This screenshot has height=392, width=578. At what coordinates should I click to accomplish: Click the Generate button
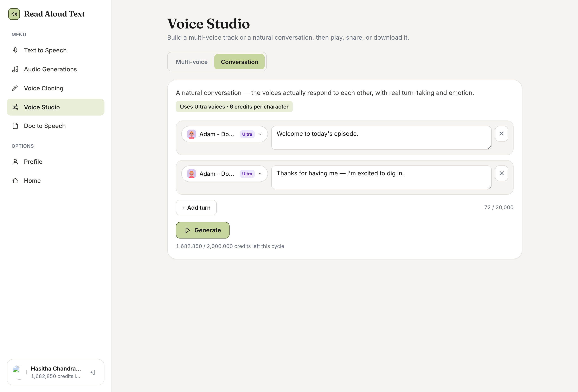[x=203, y=230]
